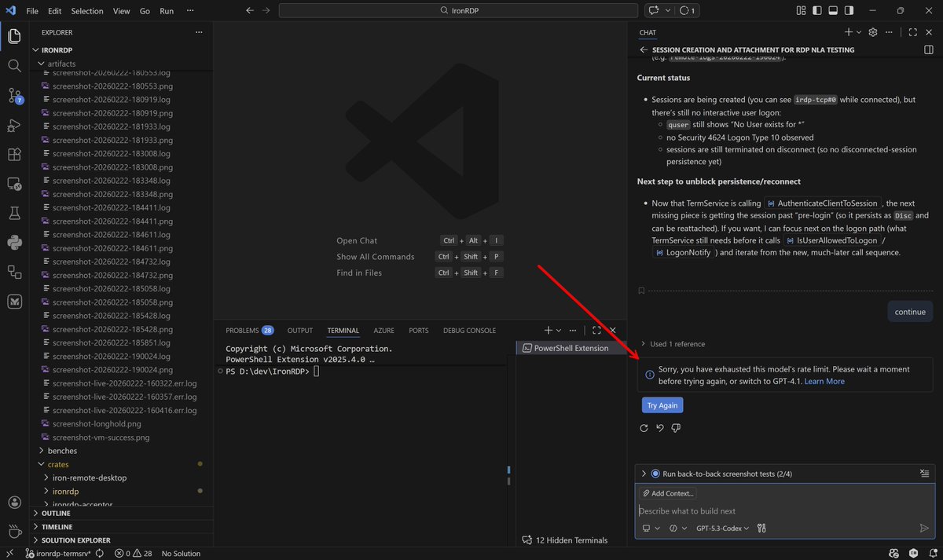Open chat settings gear icon
This screenshot has height=560, width=943.
[x=873, y=32]
